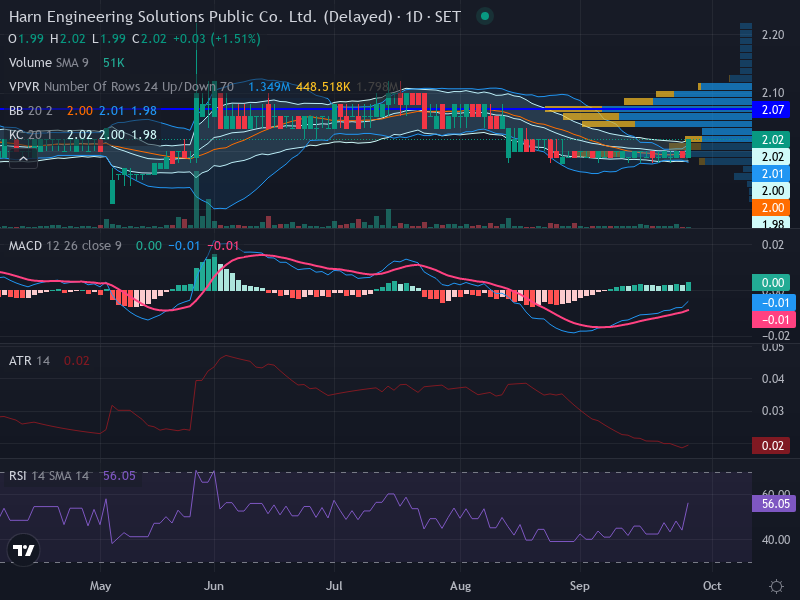Click the dark red 0.02 ATR label
This screenshot has width=800, height=600.
point(771,445)
